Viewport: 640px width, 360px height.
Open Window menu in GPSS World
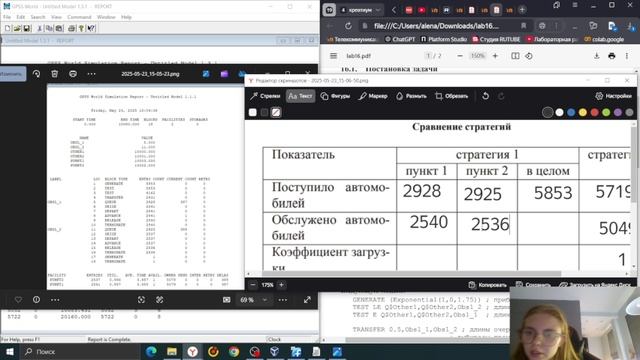[106, 17]
